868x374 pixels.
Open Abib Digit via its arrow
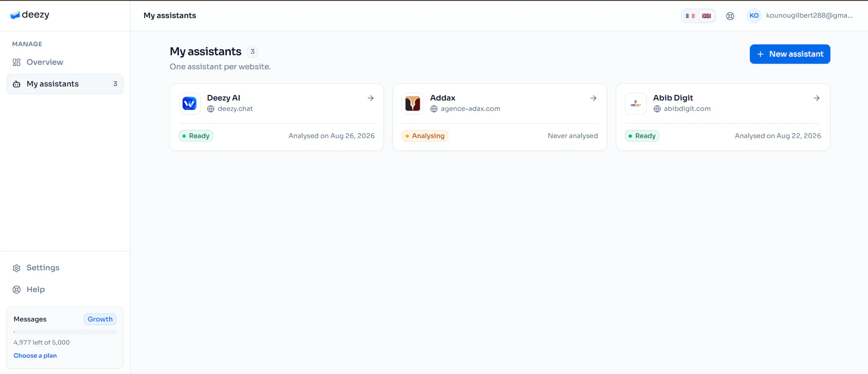[x=816, y=98]
